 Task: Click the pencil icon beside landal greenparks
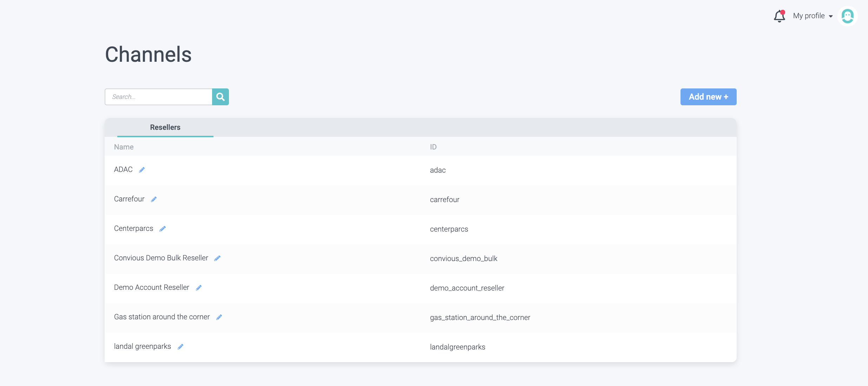pyautogui.click(x=180, y=347)
